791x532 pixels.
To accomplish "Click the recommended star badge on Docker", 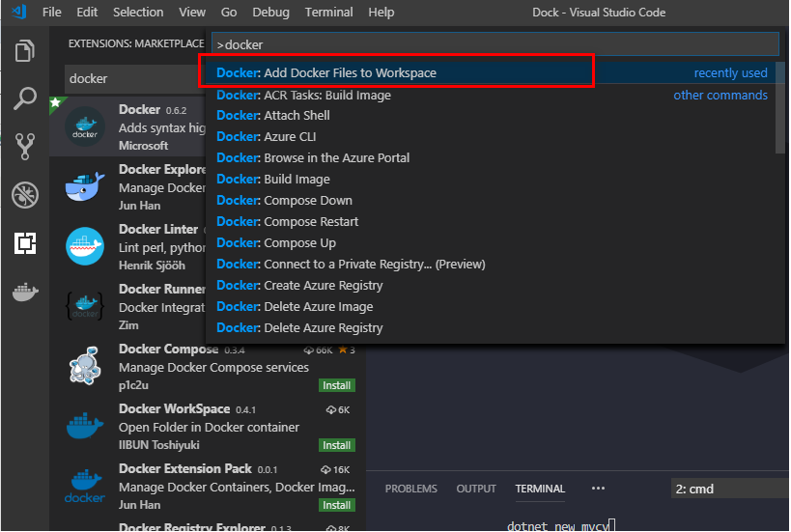I will coord(55,103).
